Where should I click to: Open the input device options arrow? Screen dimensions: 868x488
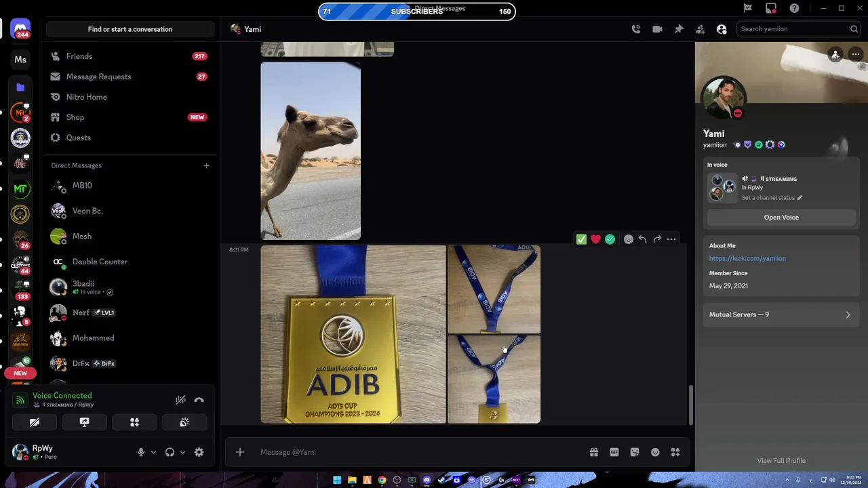[x=153, y=452]
